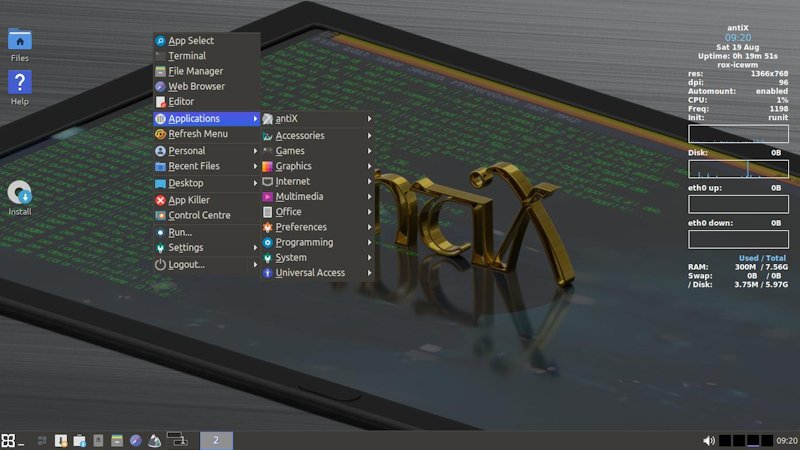Viewport: 800px width, 450px height.
Task: Open the Graphics category
Action: [317, 166]
